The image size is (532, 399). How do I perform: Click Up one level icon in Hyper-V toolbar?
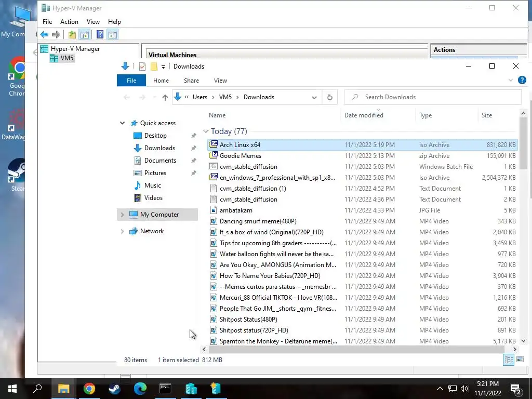[72, 34]
